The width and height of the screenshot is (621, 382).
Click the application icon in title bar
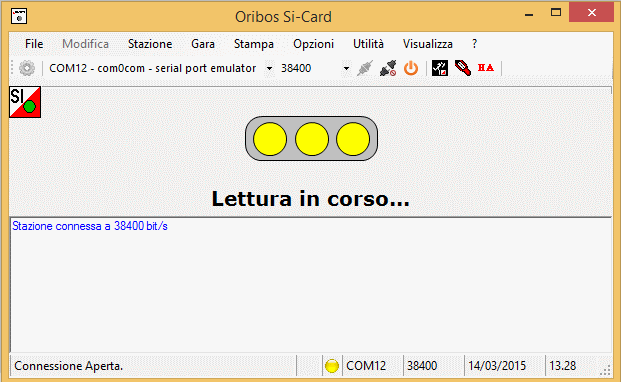tap(19, 16)
